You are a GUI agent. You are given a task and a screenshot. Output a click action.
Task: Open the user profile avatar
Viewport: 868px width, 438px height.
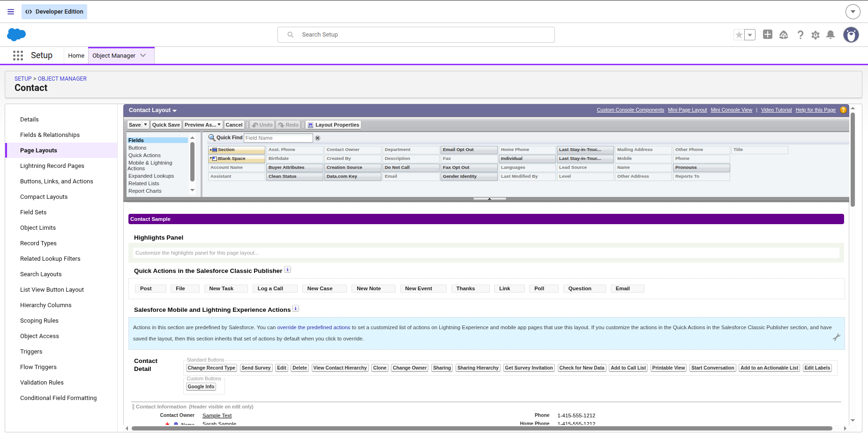pyautogui.click(x=851, y=35)
